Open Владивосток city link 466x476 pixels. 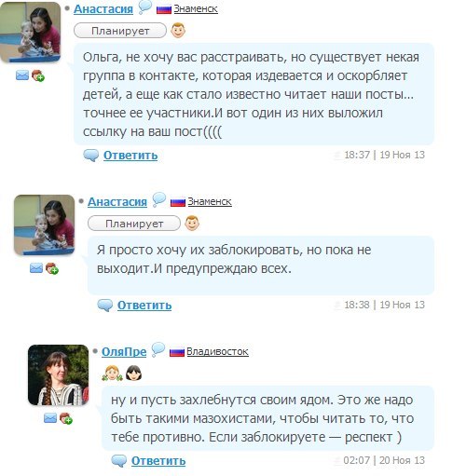point(217,351)
